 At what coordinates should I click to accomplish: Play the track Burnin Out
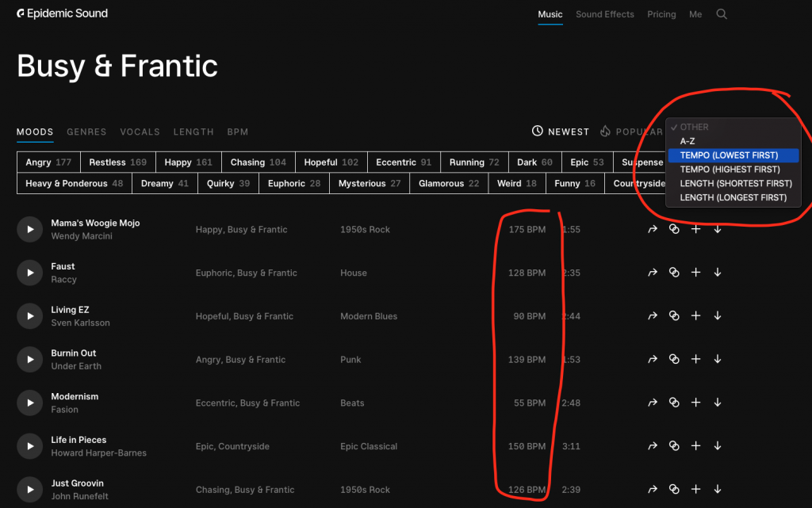[29, 359]
